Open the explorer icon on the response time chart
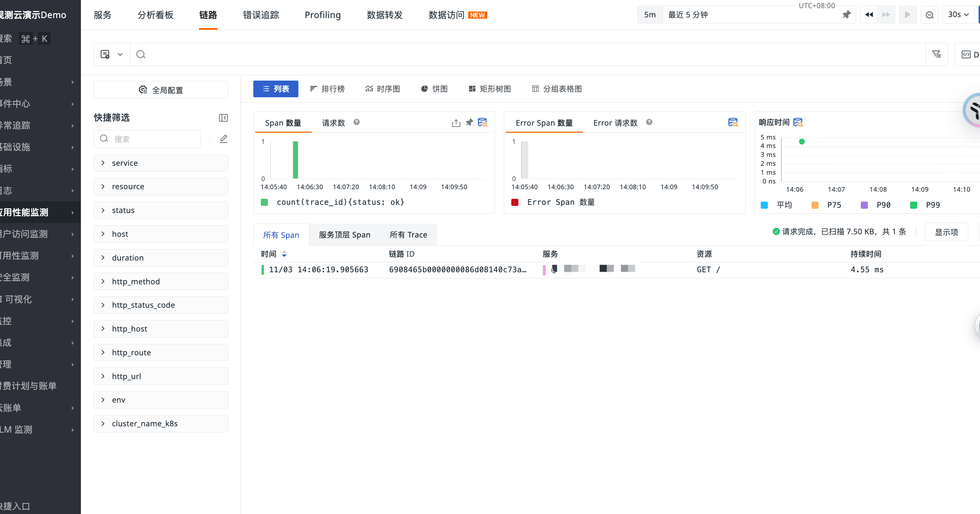Image resolution: width=980 pixels, height=514 pixels. [x=798, y=122]
